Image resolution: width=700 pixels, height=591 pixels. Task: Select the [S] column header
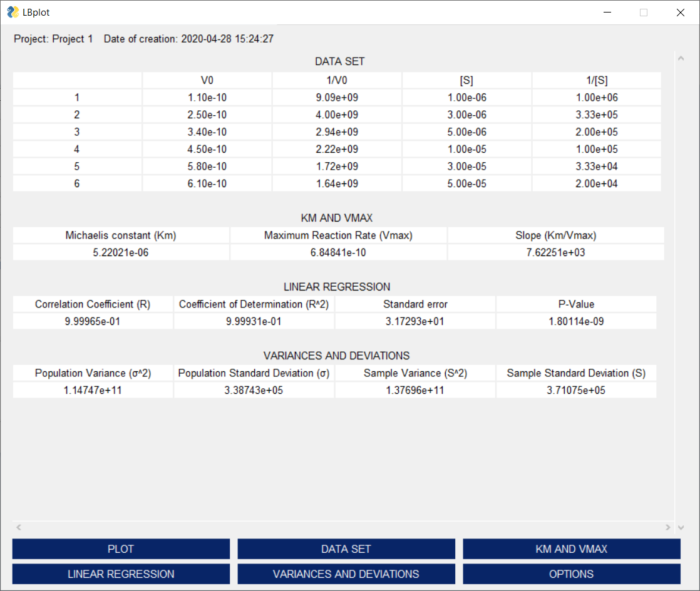[467, 80]
